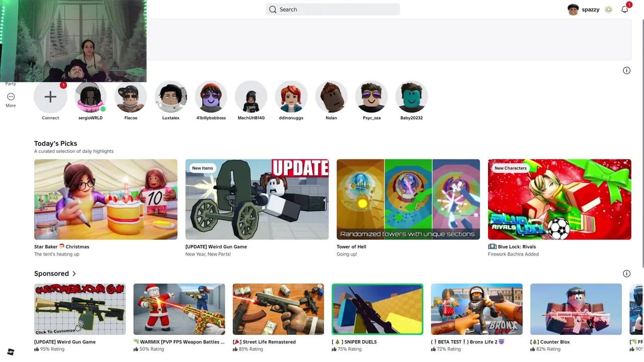Open the Star Baker Christmas thumbnail
The height and width of the screenshot is (362, 644).
pos(106,199)
